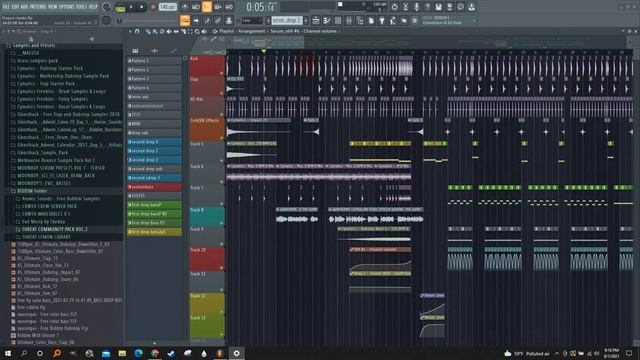
Task: Click the 140 tempo display
Action: point(168,7)
